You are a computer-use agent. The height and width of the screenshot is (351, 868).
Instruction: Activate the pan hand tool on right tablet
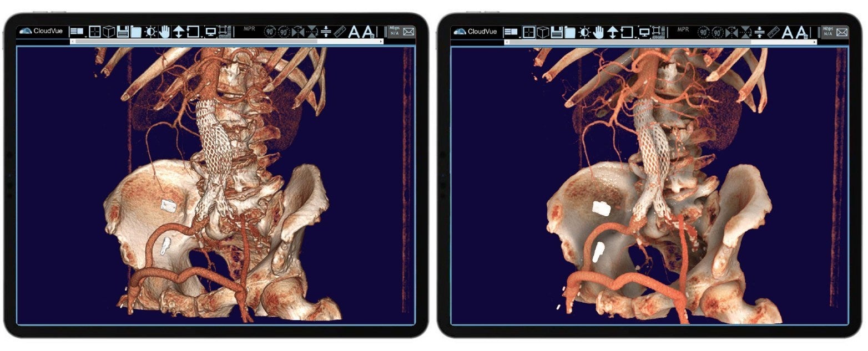tap(598, 32)
